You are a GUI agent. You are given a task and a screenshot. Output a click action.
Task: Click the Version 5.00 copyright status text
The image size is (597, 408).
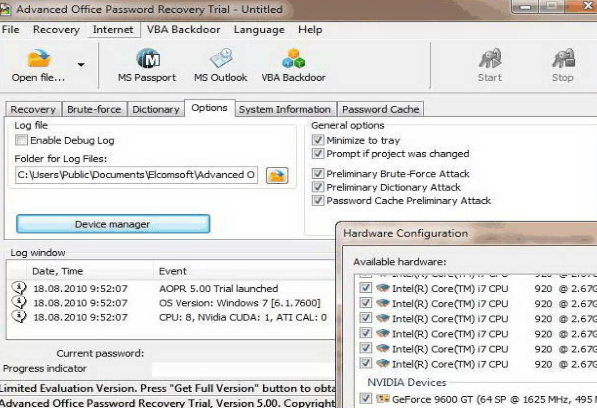click(x=168, y=403)
